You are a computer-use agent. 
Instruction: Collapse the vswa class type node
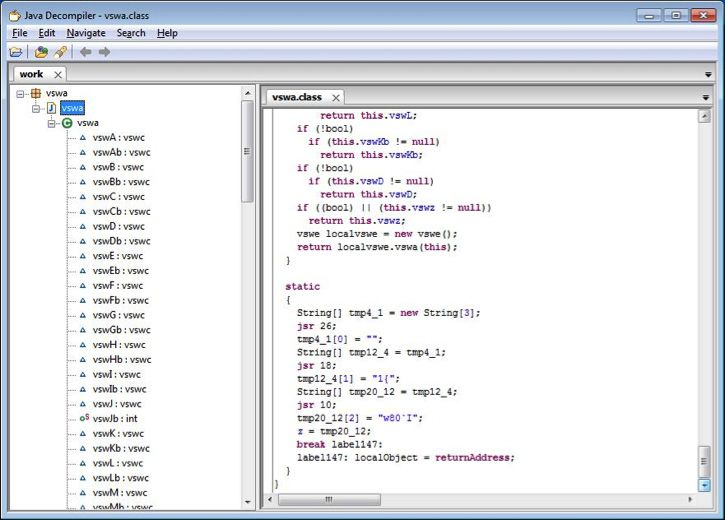51,123
